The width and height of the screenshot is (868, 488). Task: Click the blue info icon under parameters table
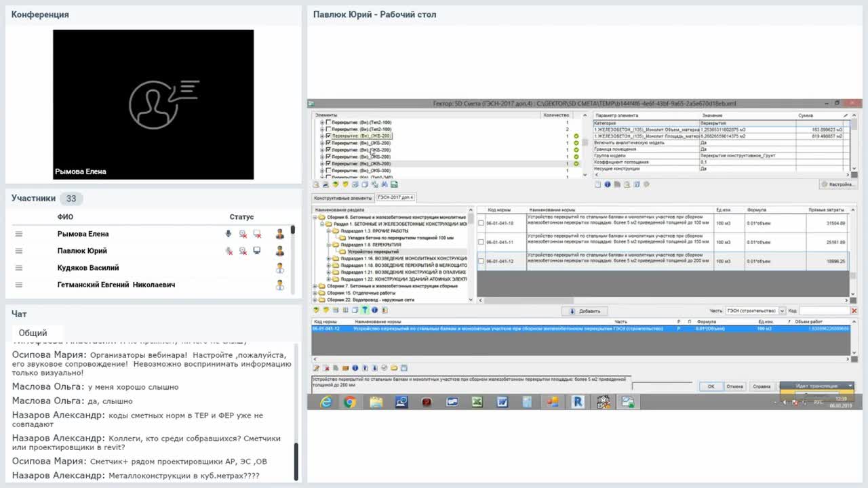tap(607, 184)
